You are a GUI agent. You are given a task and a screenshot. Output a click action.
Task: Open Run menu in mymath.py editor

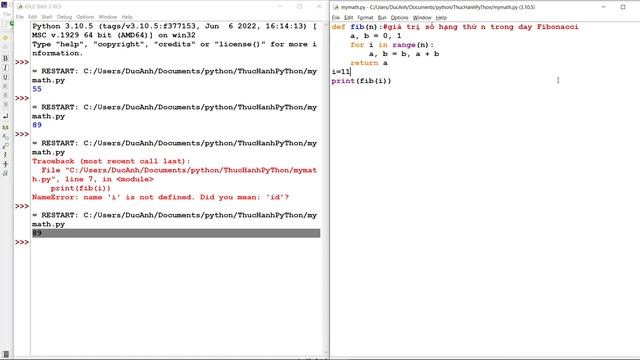click(382, 18)
